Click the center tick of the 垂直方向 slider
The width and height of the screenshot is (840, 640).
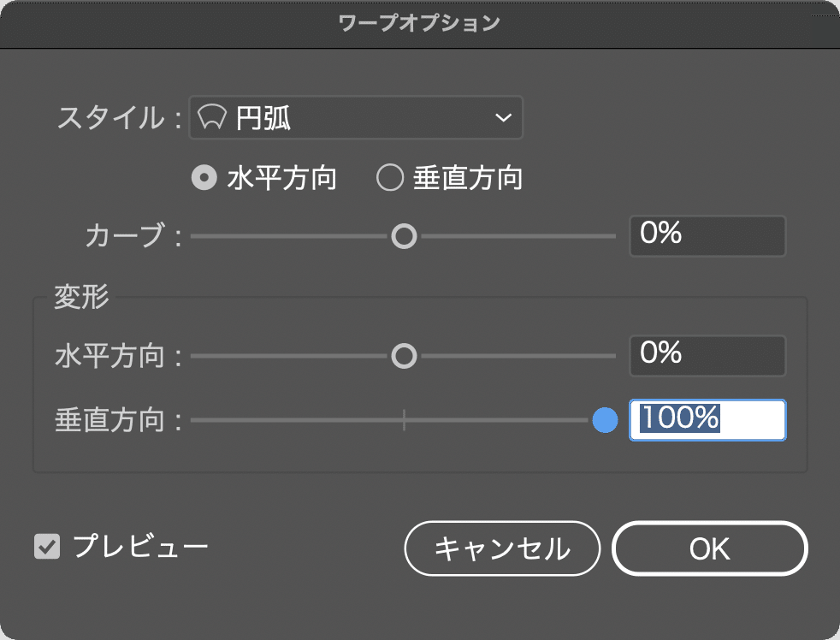point(404,420)
